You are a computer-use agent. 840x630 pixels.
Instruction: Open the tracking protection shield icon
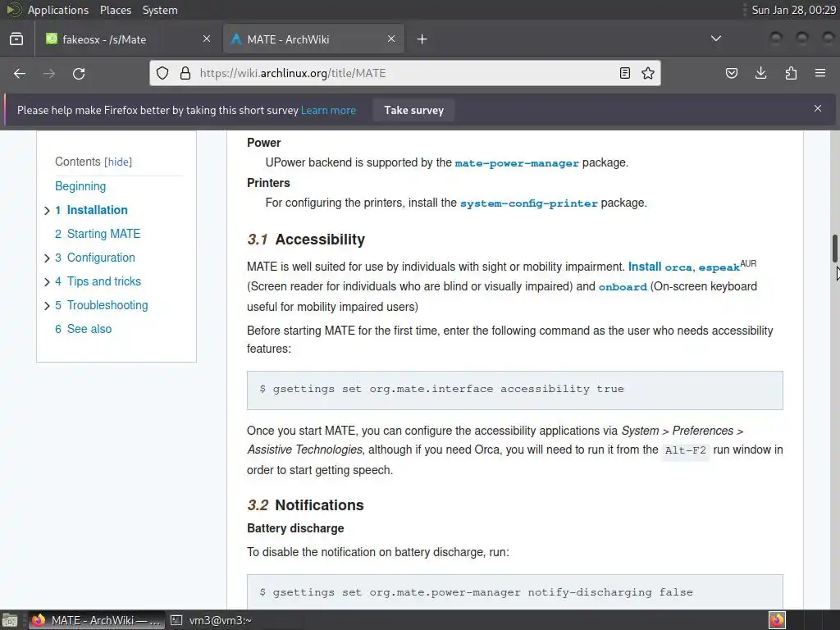coord(162,73)
